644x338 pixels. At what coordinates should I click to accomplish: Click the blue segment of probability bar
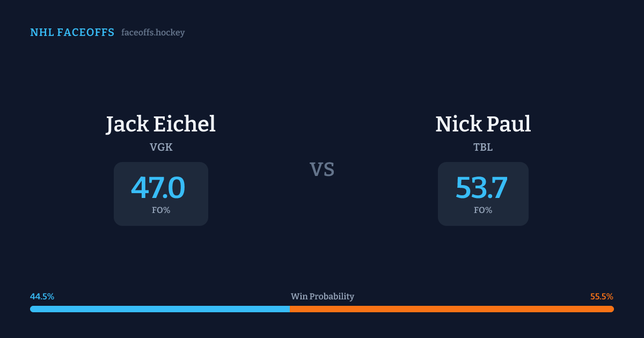pyautogui.click(x=160, y=309)
